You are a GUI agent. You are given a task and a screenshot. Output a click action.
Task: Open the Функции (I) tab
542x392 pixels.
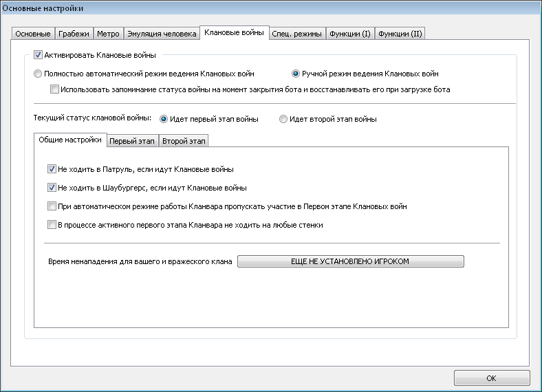tap(350, 34)
